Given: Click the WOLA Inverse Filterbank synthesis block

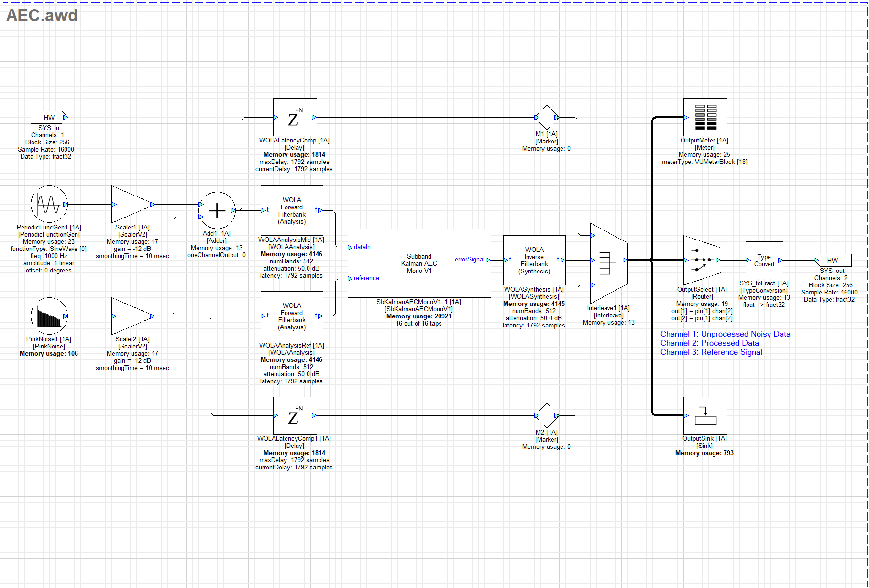Looking at the screenshot, I should [x=534, y=260].
